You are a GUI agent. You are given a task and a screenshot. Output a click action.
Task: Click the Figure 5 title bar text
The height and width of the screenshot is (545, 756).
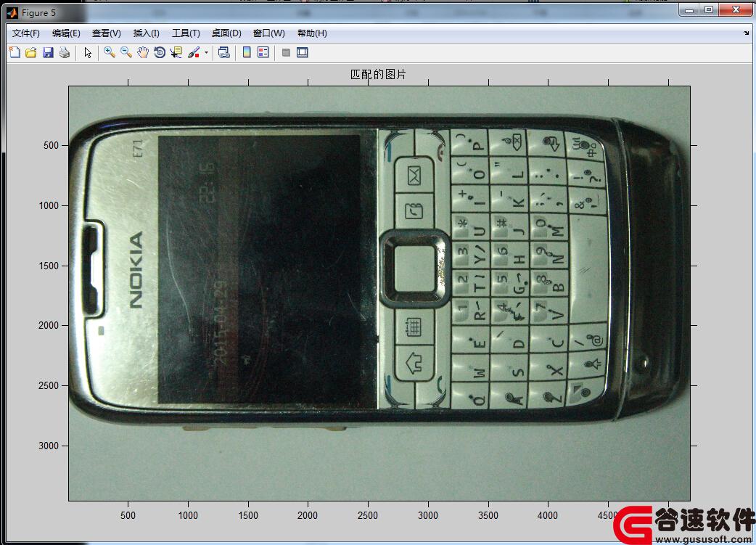[x=38, y=13]
